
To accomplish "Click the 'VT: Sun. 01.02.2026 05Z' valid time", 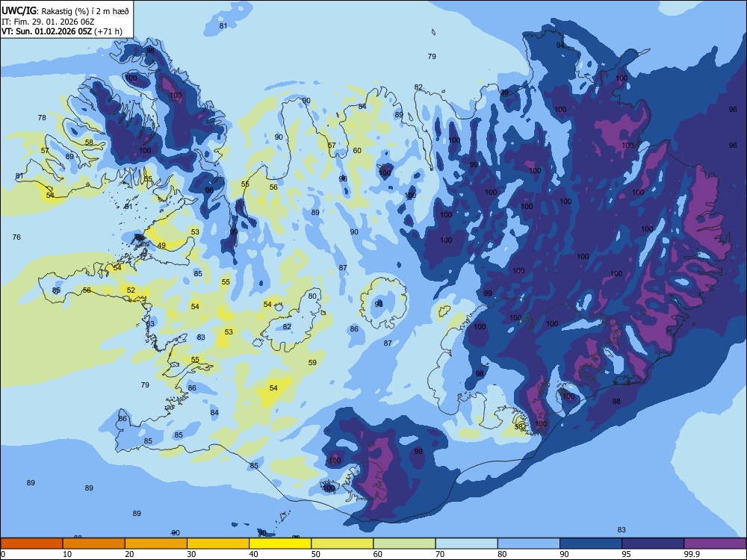I will tap(46, 32).
